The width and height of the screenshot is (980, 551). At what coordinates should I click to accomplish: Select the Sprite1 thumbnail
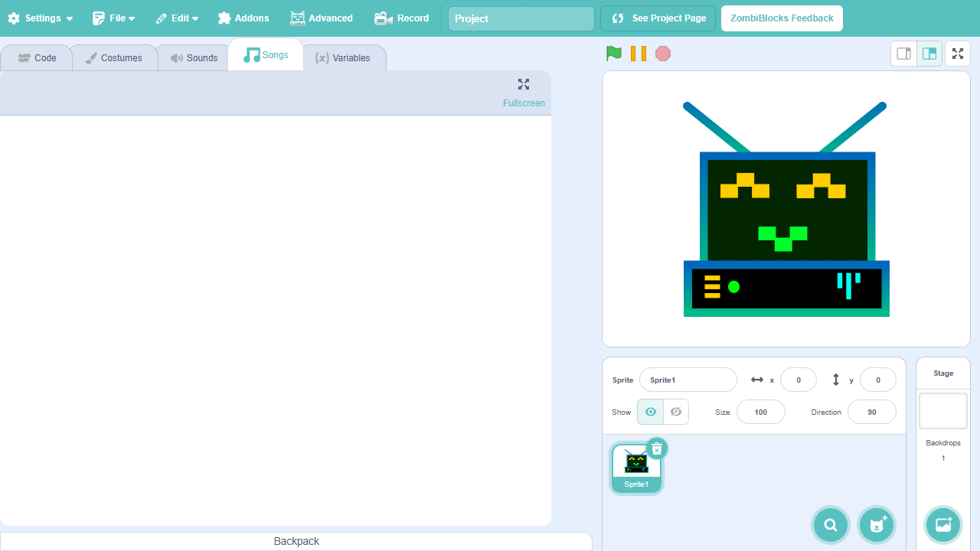[636, 468]
